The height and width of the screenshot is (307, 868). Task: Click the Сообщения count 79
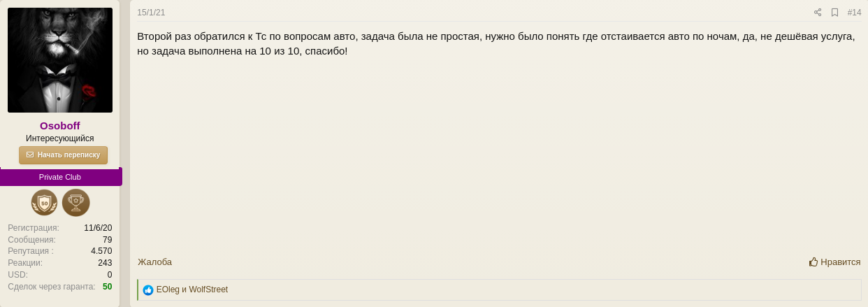[x=107, y=240]
